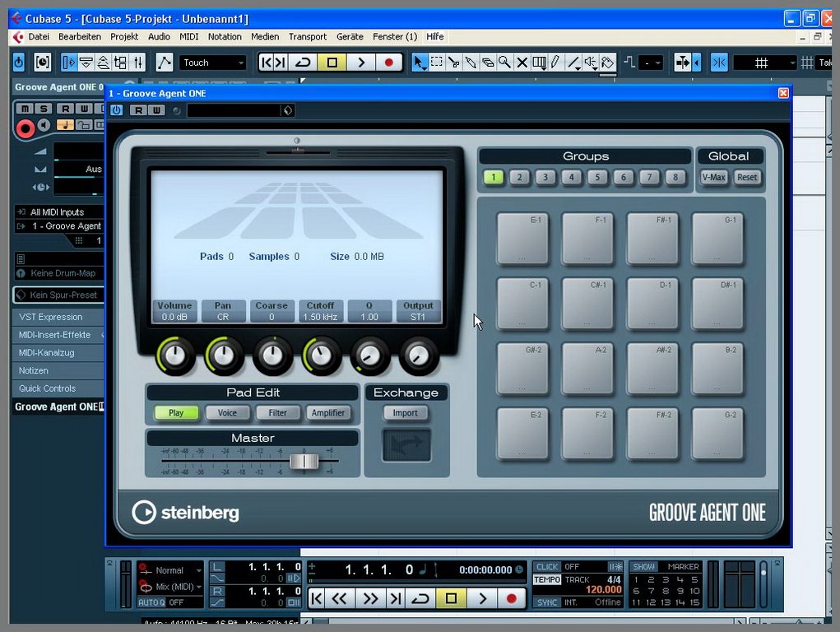Select the Zoom magnifier tool
840x632 pixels.
coord(504,63)
